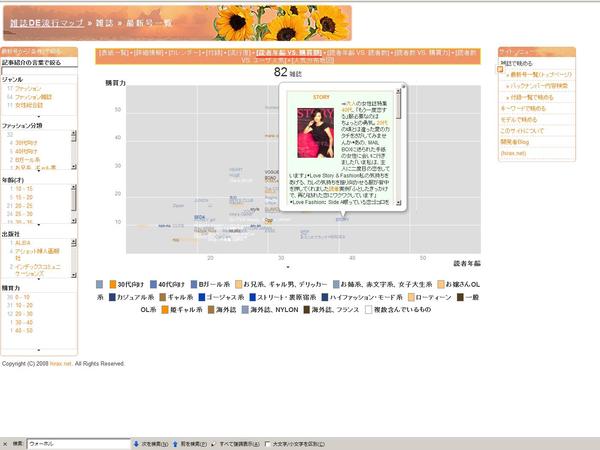600x450 pixels.
Task: Close the find bar with the X icon
Action: (x=6, y=443)
